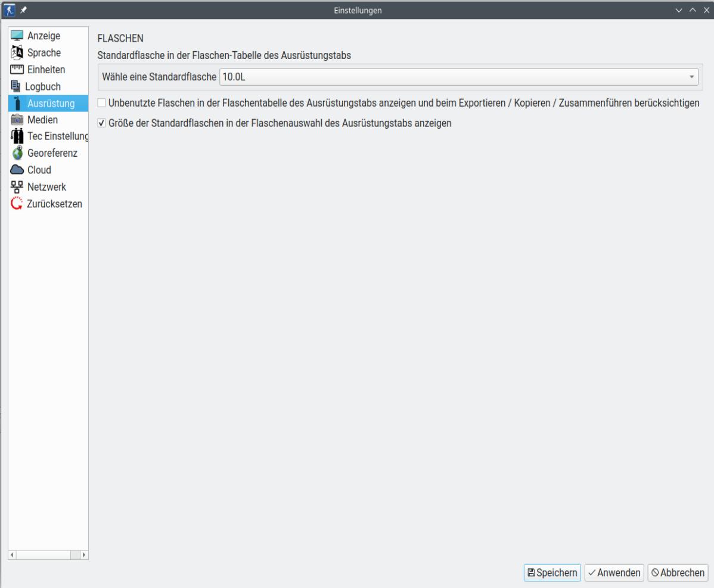Image resolution: width=714 pixels, height=588 pixels.
Task: Cancel with the Abbrechen button
Action: [x=677, y=573]
